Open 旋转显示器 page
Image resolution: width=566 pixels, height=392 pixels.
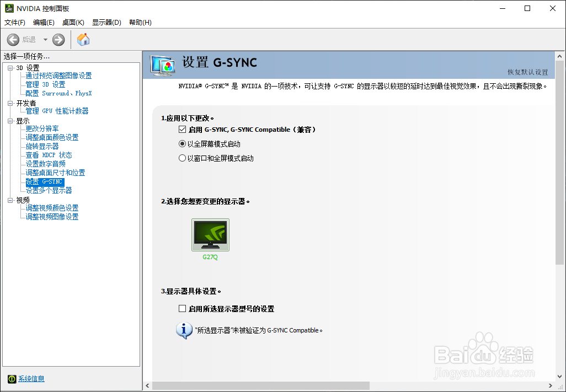42,147
